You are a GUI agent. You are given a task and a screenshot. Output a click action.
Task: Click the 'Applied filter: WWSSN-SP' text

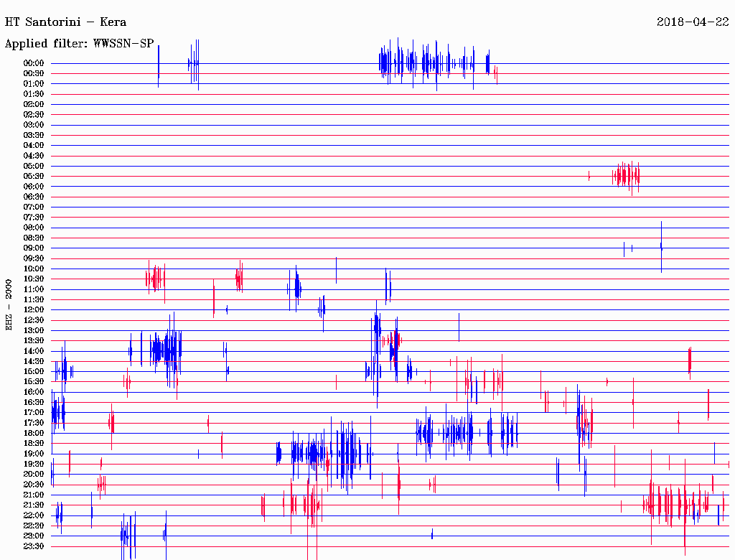[79, 44]
